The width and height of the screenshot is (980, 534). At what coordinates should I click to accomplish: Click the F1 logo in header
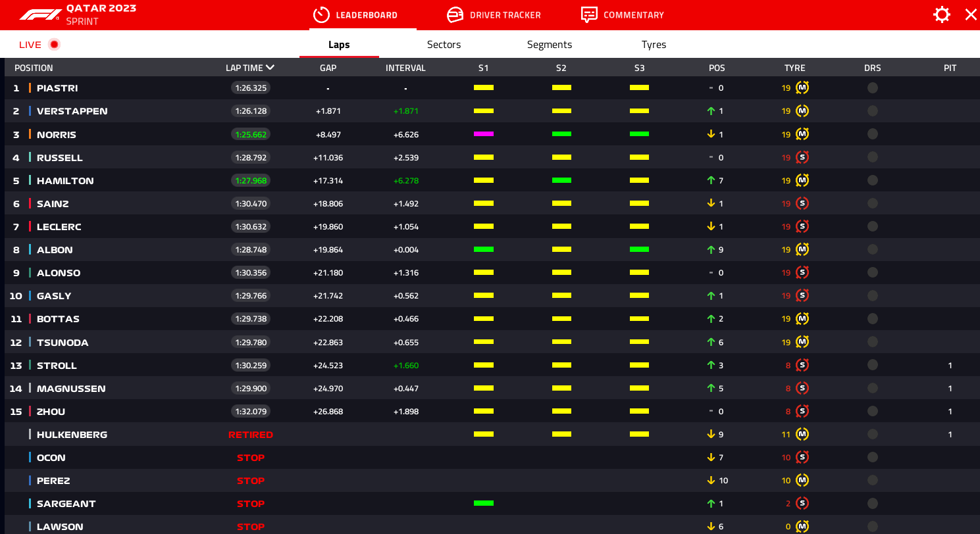pyautogui.click(x=39, y=14)
